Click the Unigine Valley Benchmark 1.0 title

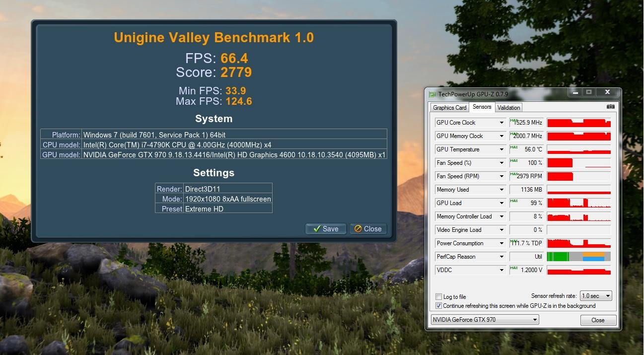point(214,38)
